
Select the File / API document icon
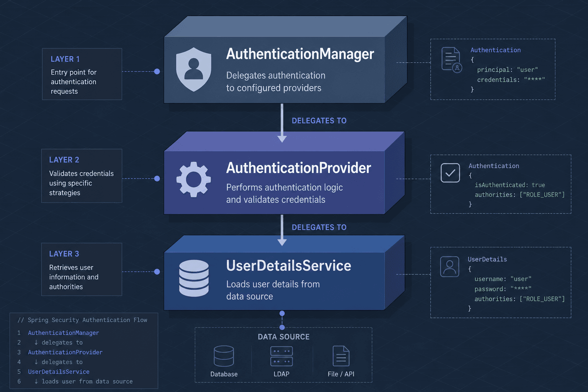point(341,356)
